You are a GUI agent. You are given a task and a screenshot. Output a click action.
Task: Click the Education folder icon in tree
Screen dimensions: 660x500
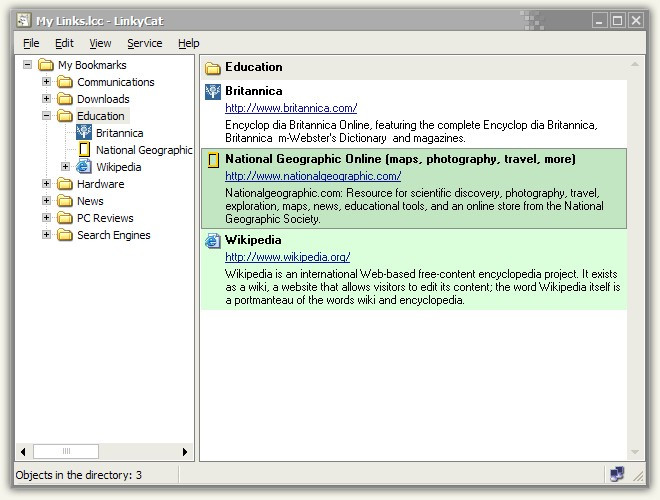[x=65, y=116]
